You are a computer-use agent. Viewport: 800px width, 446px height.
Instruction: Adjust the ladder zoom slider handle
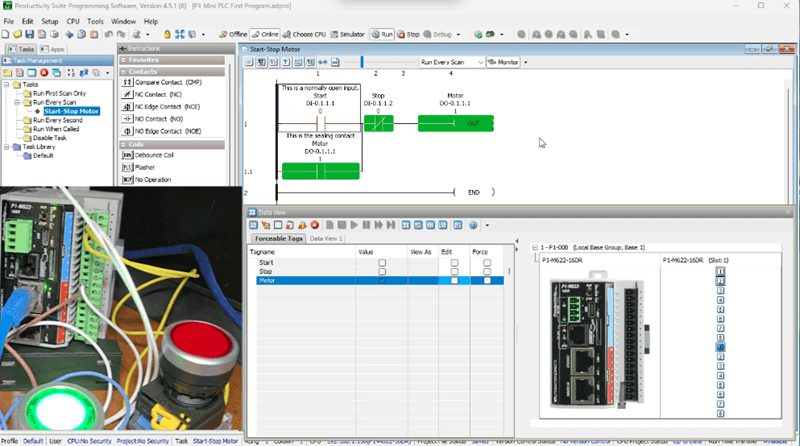[x=362, y=62]
